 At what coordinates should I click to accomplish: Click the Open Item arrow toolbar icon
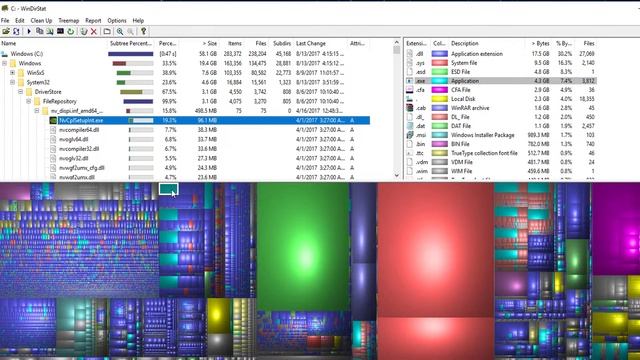coord(29,31)
